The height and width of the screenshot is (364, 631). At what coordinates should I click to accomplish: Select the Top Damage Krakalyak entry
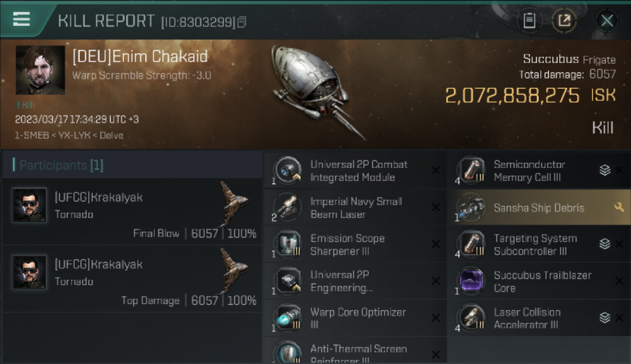coord(132,279)
